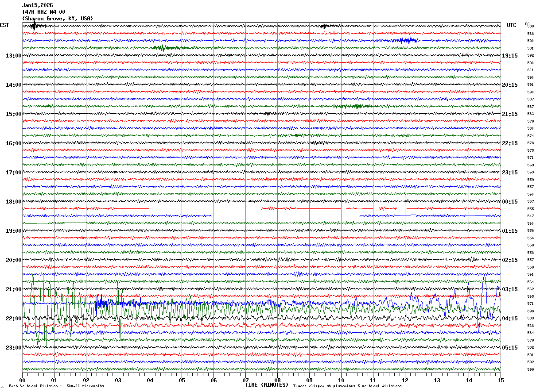
Task: Select the 17:00 CST time label
Action: point(14,173)
